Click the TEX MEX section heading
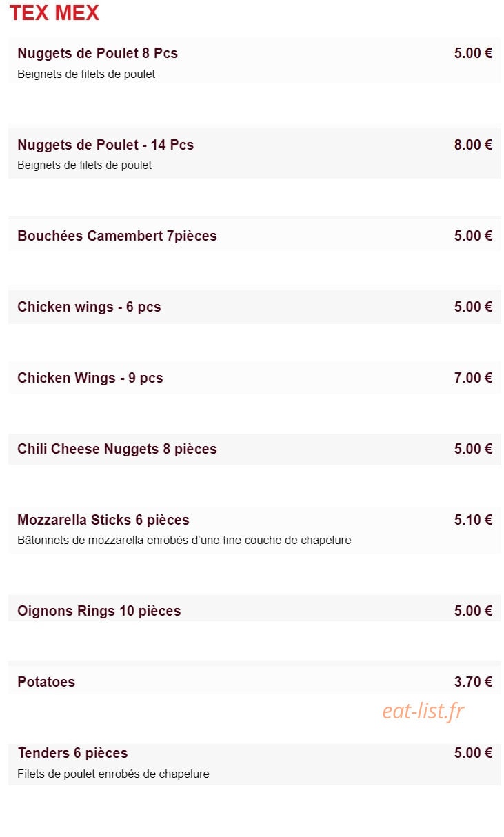Image resolution: width=504 pixels, height=837 pixels. tap(54, 13)
